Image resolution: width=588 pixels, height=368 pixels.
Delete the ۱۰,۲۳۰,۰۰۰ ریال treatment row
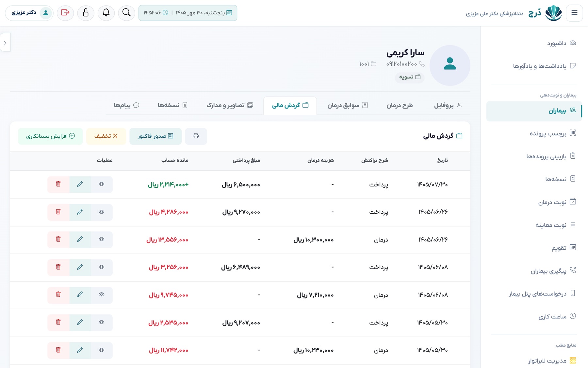(58, 350)
